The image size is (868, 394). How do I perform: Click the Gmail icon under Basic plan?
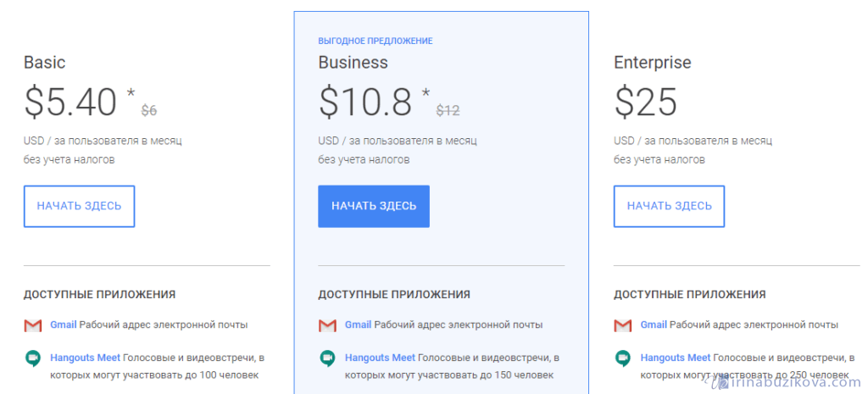33,325
